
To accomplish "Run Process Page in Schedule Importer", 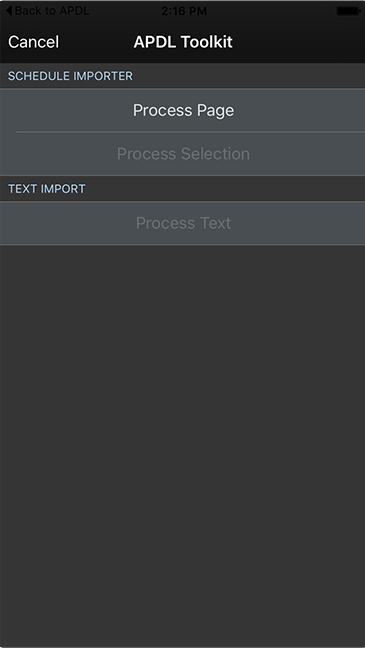I will click(x=183, y=110).
